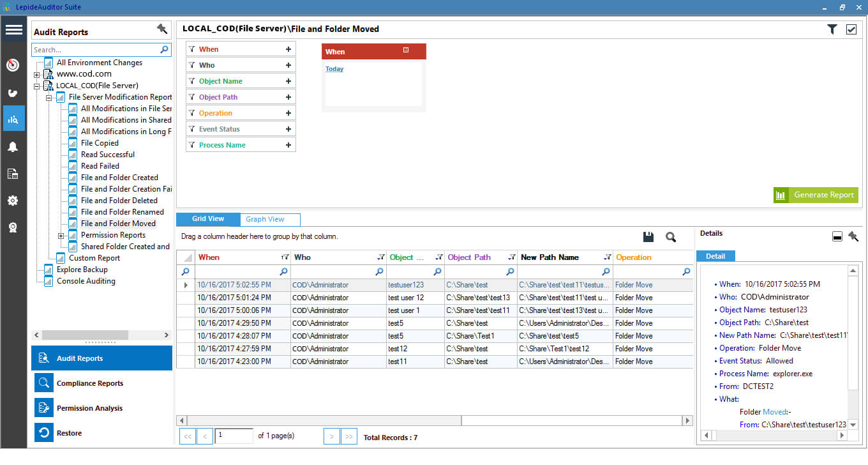Image resolution: width=868 pixels, height=465 pixels.
Task: Click the filter funnel icon at top right
Action: [x=832, y=29]
